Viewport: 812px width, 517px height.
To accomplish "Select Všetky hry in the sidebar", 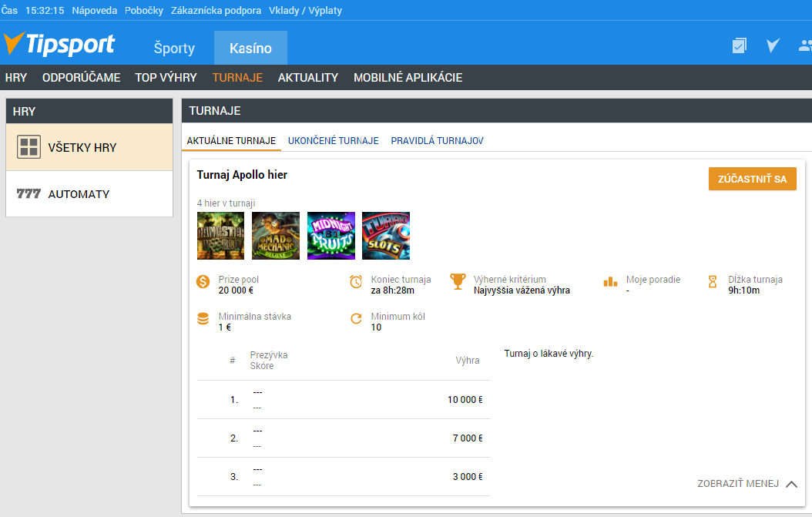I will pyautogui.click(x=89, y=147).
